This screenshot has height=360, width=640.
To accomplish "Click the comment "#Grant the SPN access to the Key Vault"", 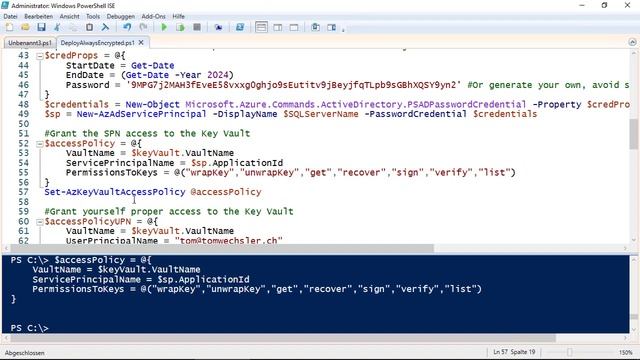I will click(147, 133).
